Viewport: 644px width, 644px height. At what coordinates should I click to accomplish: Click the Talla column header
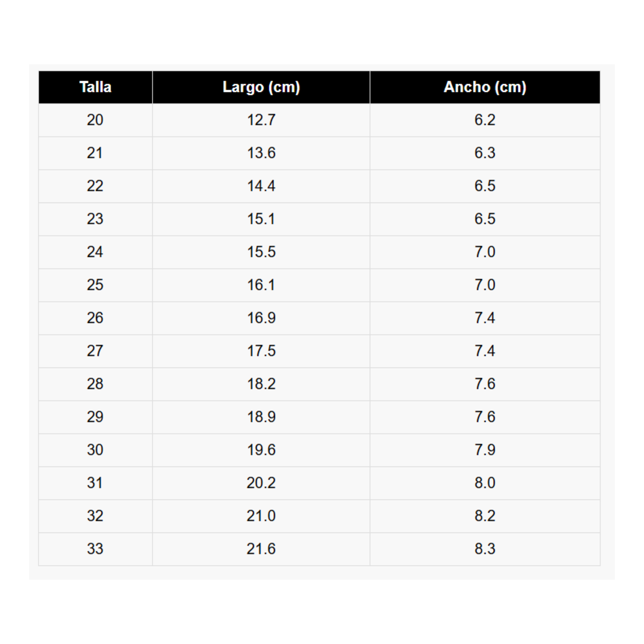click(95, 87)
